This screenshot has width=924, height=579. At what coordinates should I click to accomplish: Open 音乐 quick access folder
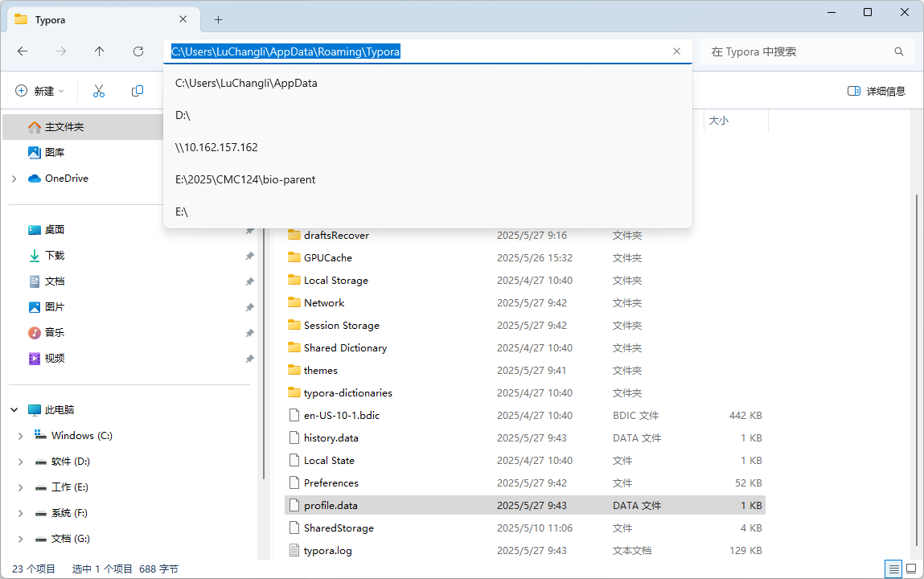coord(55,332)
